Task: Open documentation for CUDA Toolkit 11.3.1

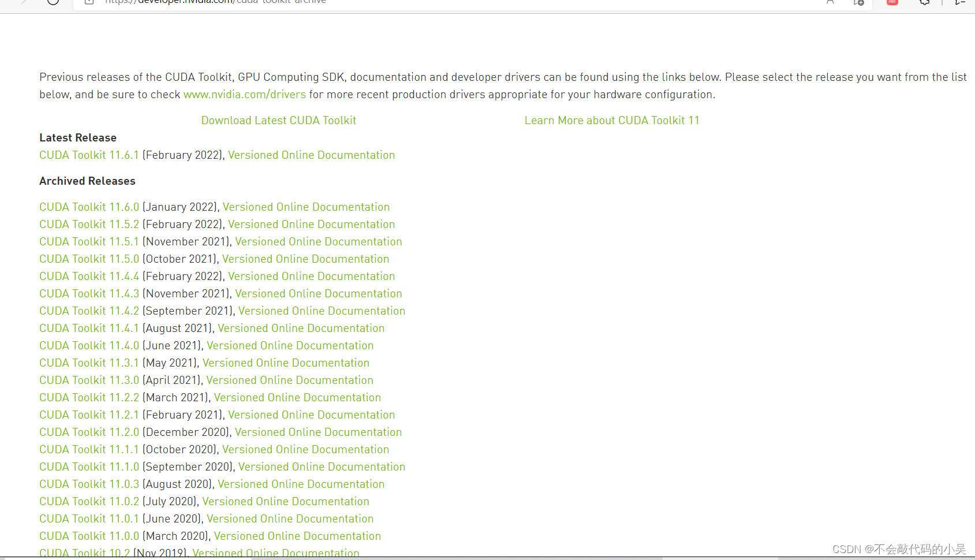Action: 286,363
